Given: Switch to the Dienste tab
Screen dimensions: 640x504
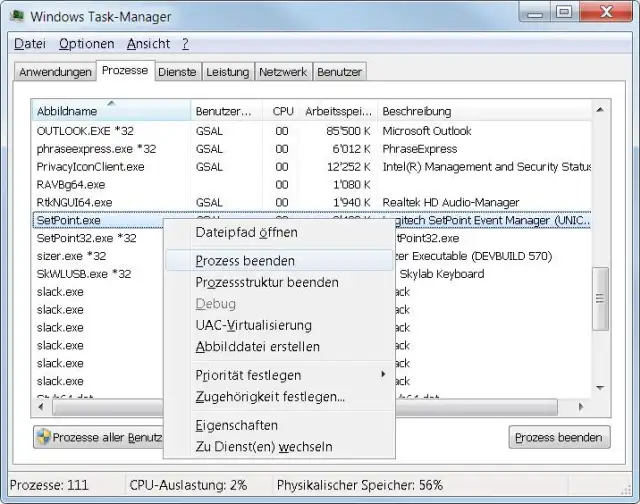Looking at the screenshot, I should click(177, 72).
